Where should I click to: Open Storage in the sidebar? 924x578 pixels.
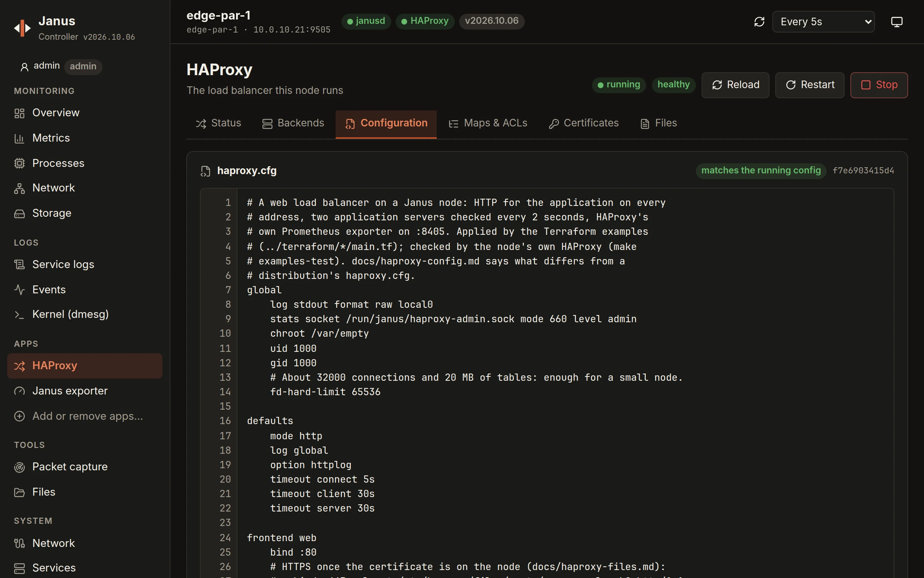coord(85,213)
